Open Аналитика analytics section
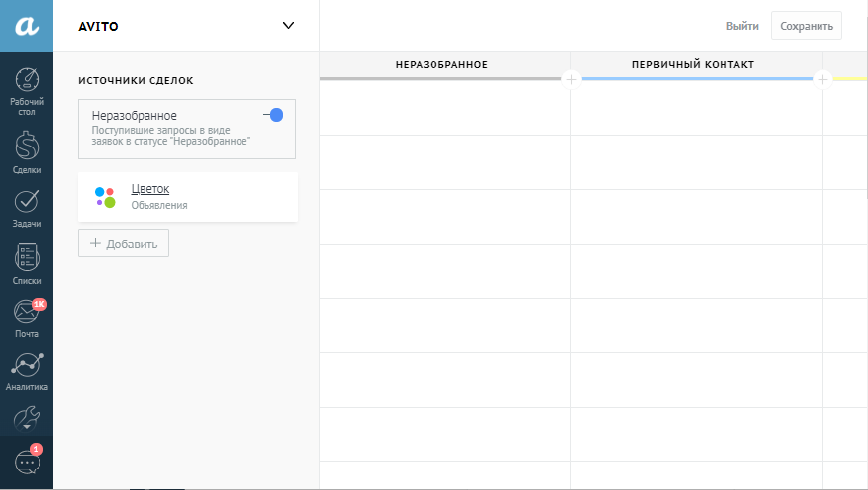868x490 pixels. coord(27,371)
